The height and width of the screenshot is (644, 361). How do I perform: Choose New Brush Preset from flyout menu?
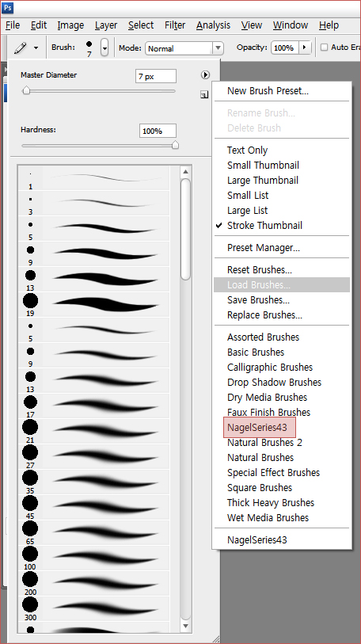268,91
